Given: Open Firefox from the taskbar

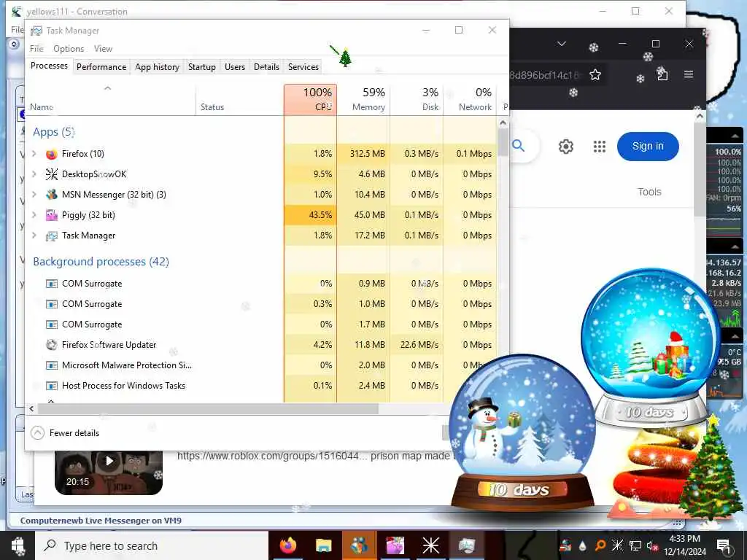Looking at the screenshot, I should pos(287,545).
